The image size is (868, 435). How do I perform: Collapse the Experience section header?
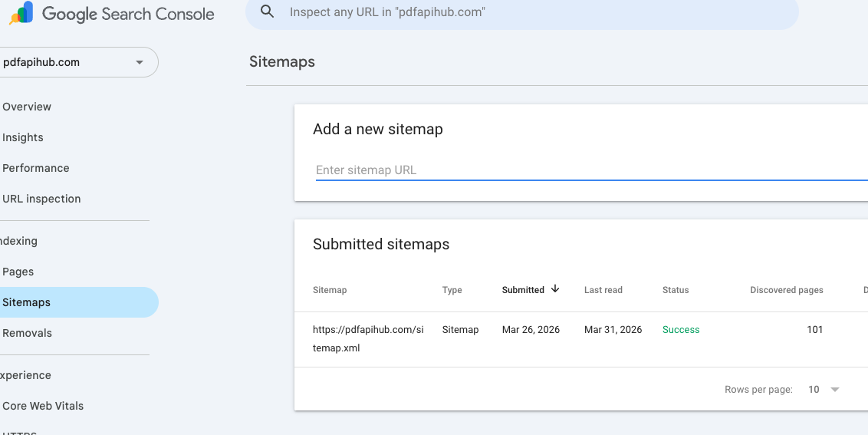click(25, 375)
